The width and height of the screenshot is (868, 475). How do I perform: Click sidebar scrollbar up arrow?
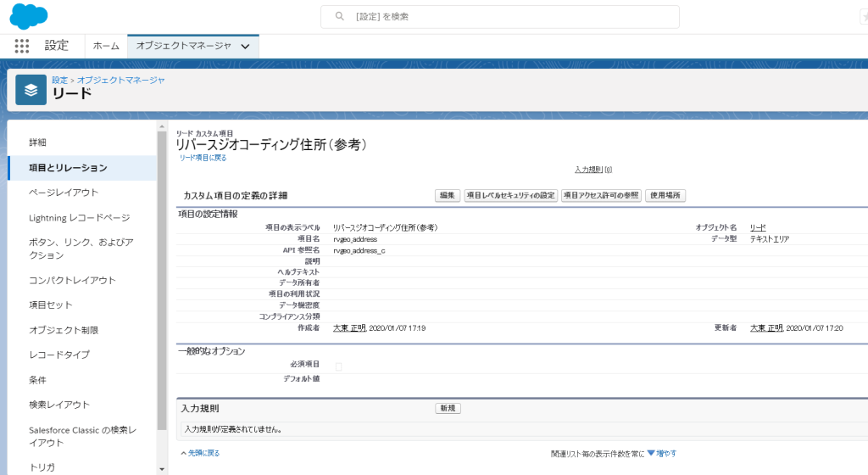[x=162, y=126]
